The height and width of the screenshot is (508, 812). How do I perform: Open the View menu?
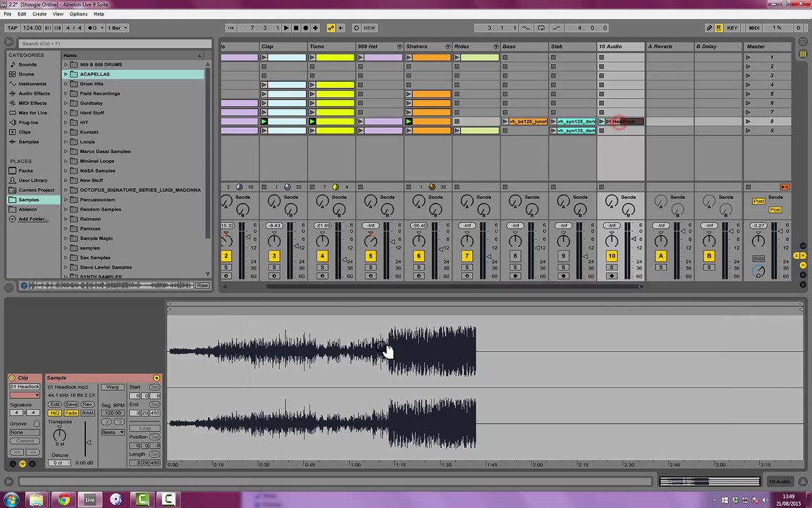pos(58,14)
